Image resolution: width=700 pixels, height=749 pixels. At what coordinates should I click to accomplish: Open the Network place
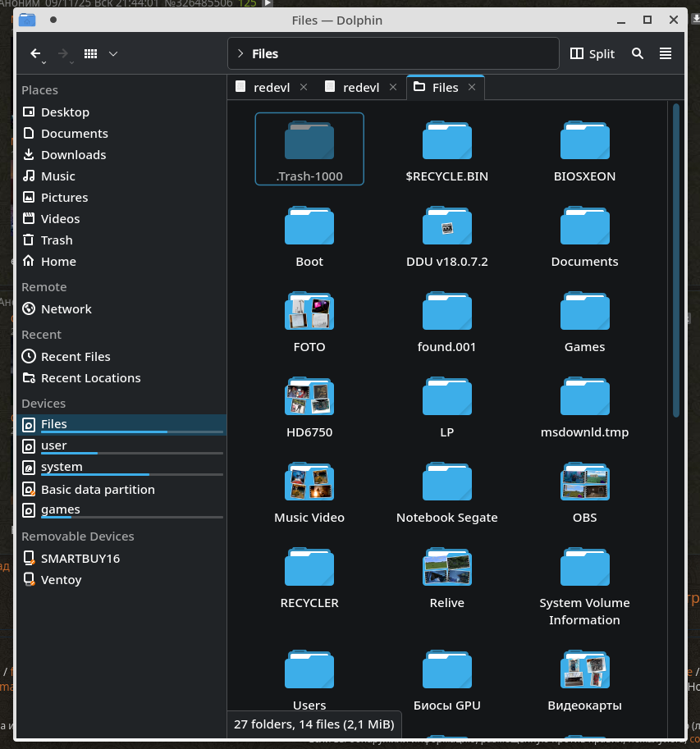point(66,309)
